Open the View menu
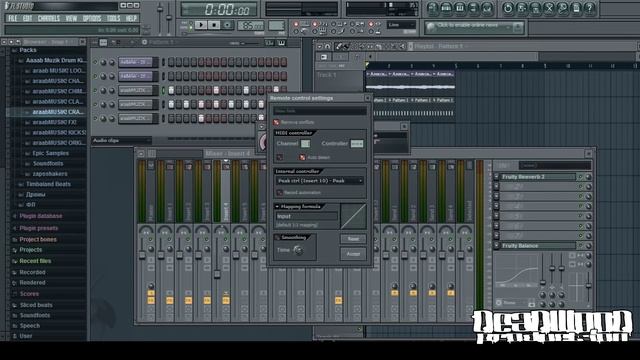 point(71,18)
